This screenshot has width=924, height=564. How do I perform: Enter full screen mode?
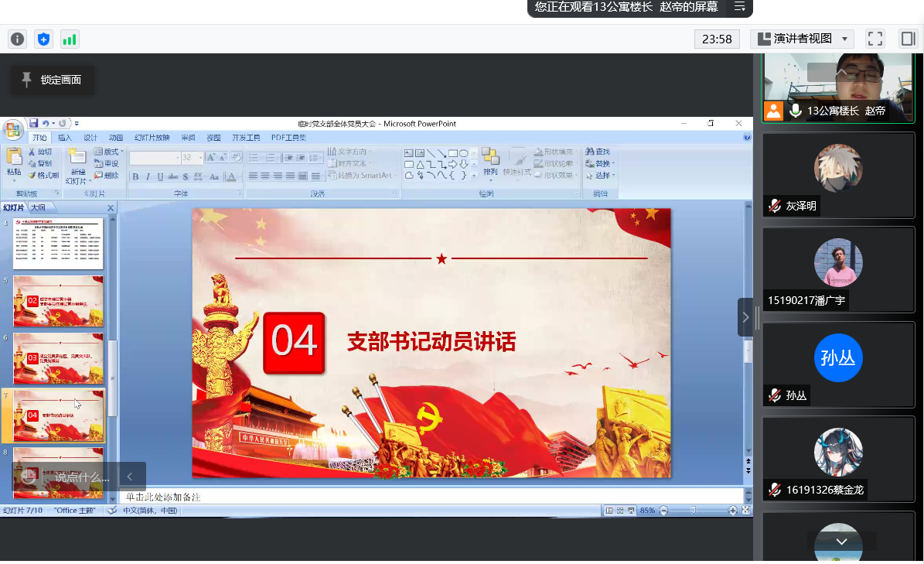(875, 39)
